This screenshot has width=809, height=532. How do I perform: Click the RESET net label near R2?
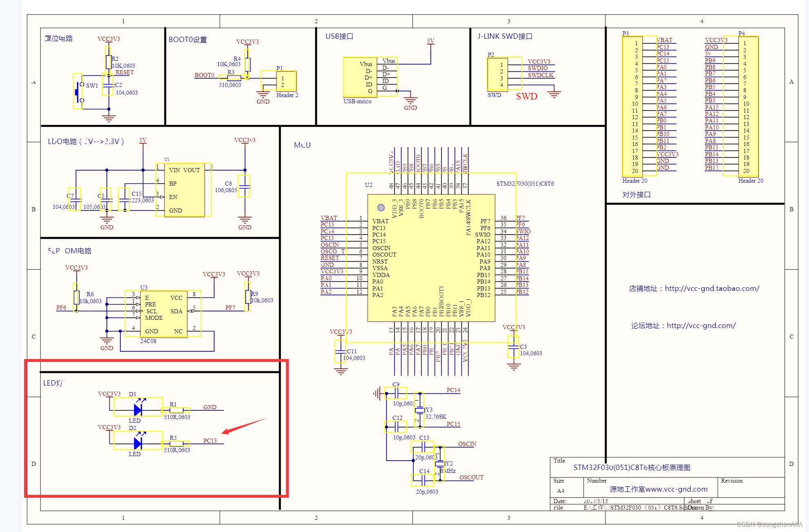(x=124, y=72)
